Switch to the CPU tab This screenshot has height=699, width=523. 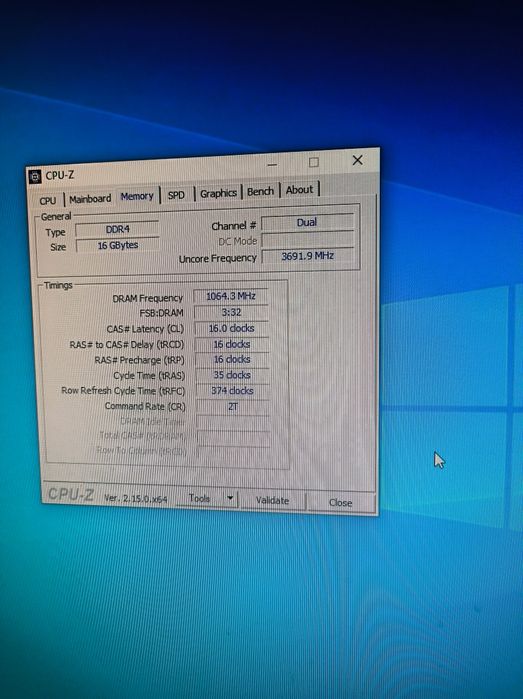click(48, 201)
